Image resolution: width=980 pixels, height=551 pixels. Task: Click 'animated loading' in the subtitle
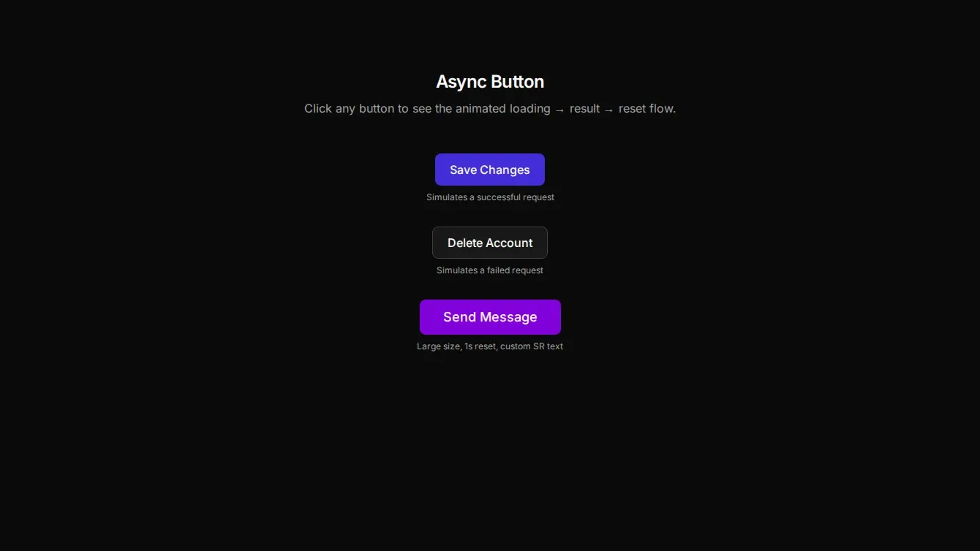click(x=503, y=109)
